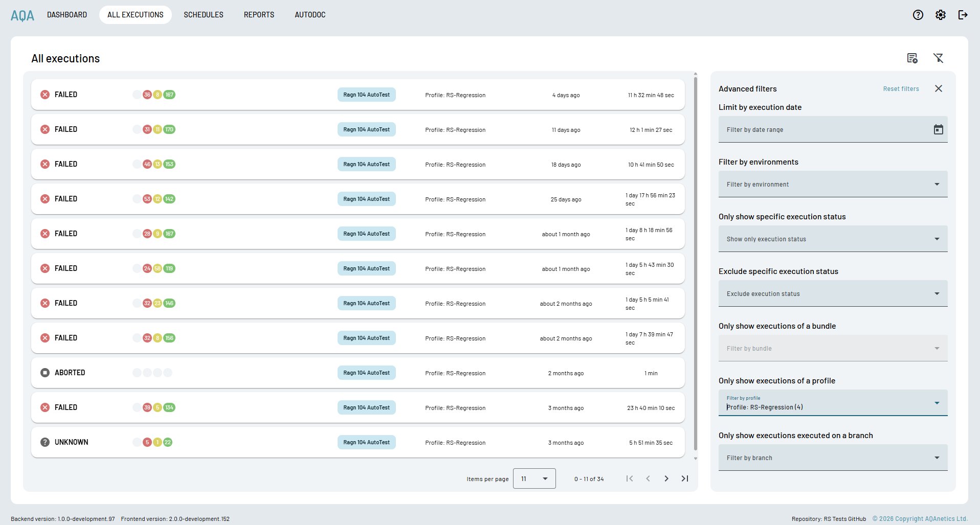The width and height of the screenshot is (980, 525).
Task: Open the help question mark icon
Action: click(918, 15)
